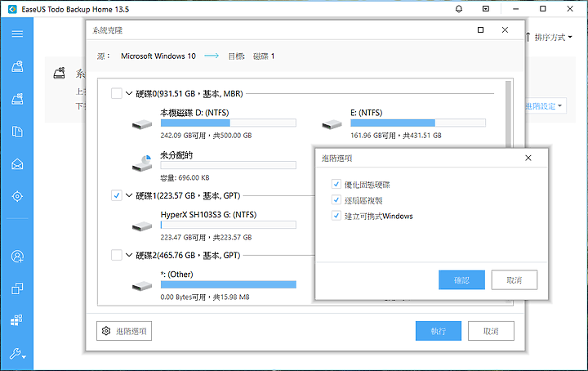Collapse the disk 2 (465.76 GB) group
This screenshot has width=588, height=371.
pos(129,255)
